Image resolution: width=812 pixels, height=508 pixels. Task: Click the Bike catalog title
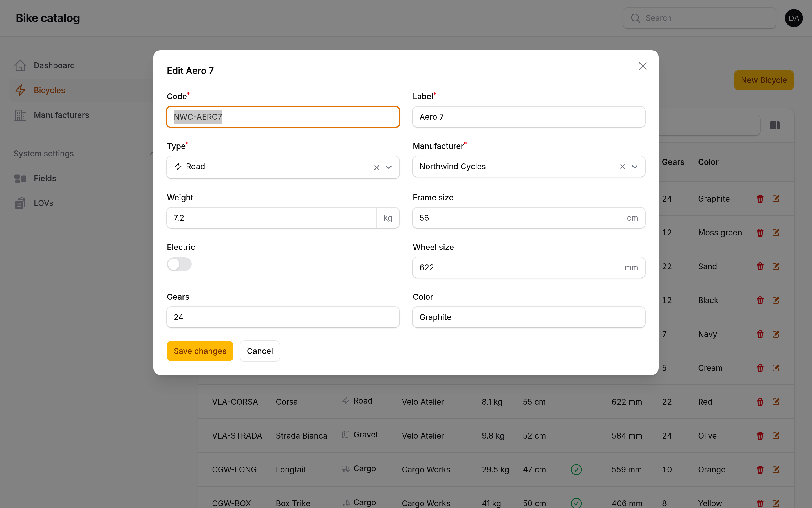[48, 18]
